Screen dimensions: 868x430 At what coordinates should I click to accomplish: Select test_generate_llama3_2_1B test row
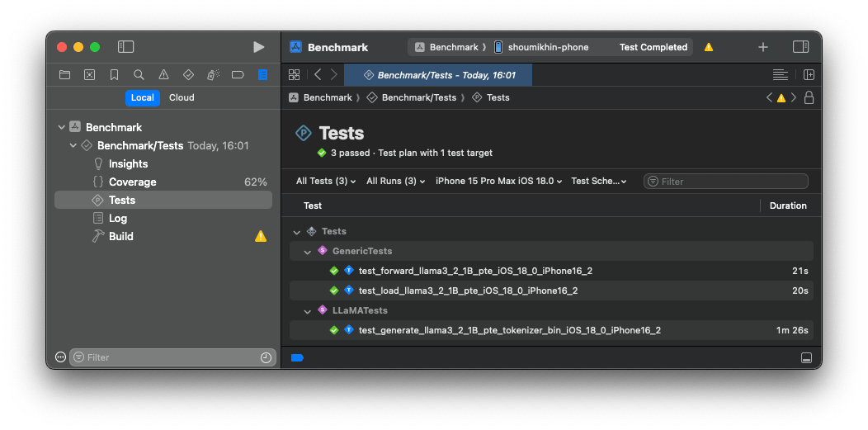(x=509, y=330)
